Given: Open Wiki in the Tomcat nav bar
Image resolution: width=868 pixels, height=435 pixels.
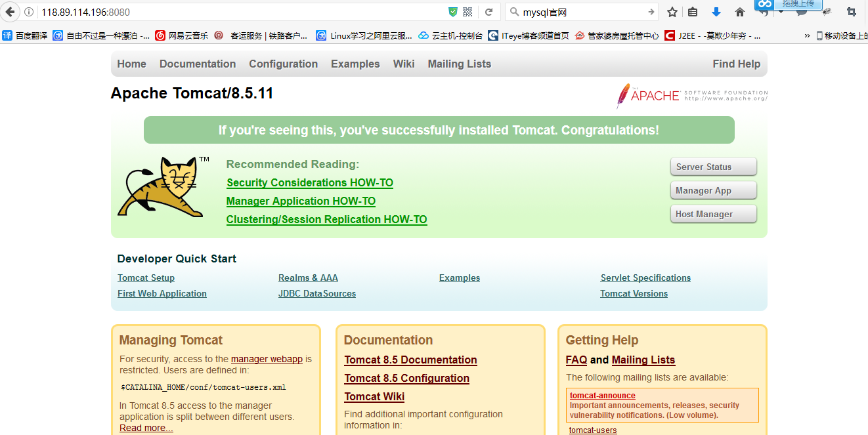Looking at the screenshot, I should coord(404,64).
